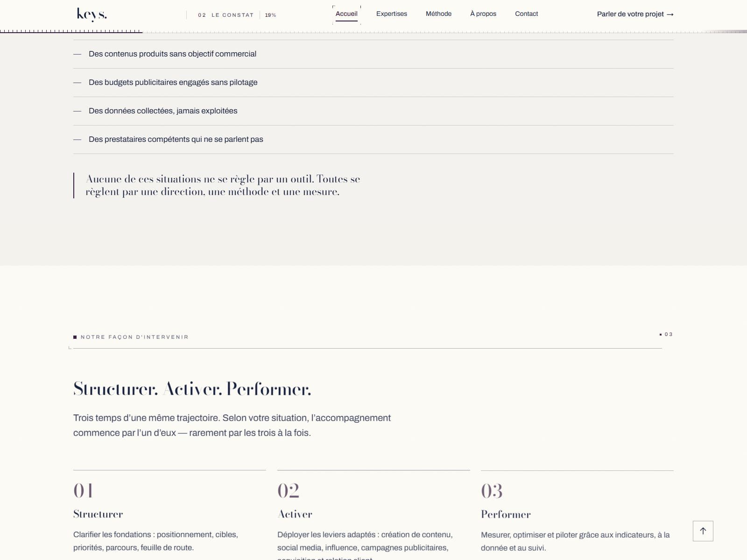
Task: Click the 01 Structurer card title
Action: point(98,514)
